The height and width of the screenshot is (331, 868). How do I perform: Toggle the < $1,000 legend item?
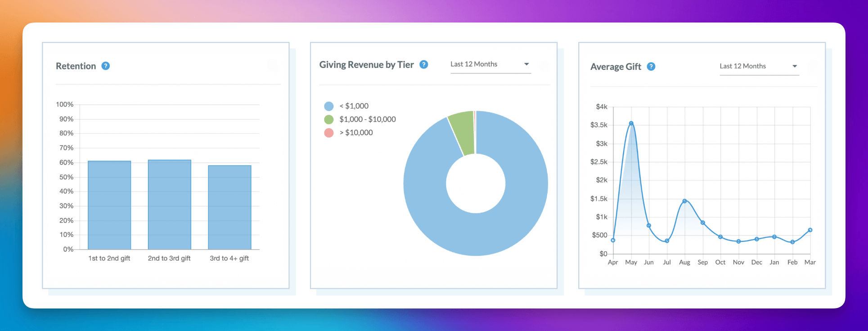(354, 106)
